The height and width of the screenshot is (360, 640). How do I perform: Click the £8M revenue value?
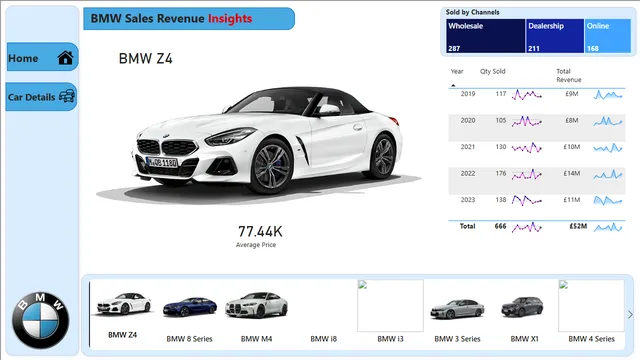pyautogui.click(x=572, y=120)
